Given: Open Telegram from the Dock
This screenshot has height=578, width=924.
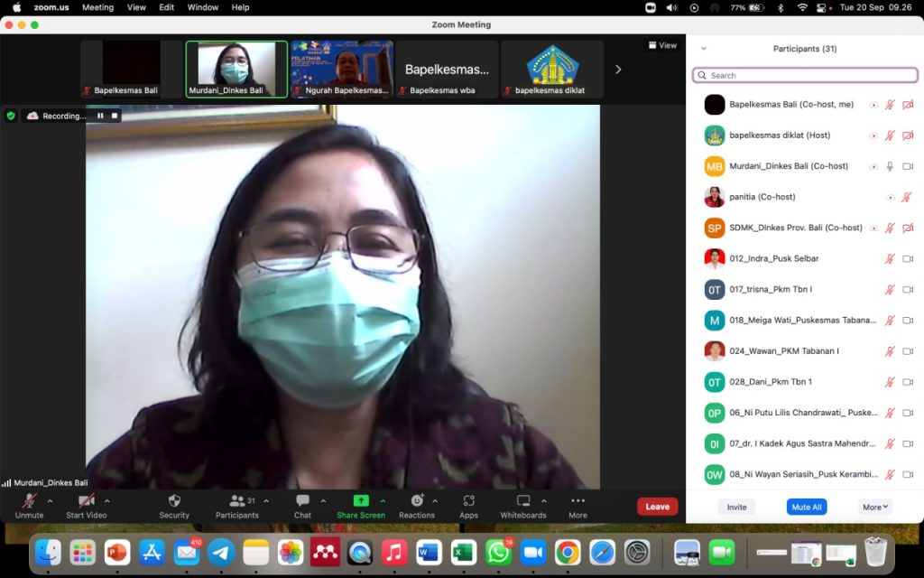Looking at the screenshot, I should click(221, 553).
